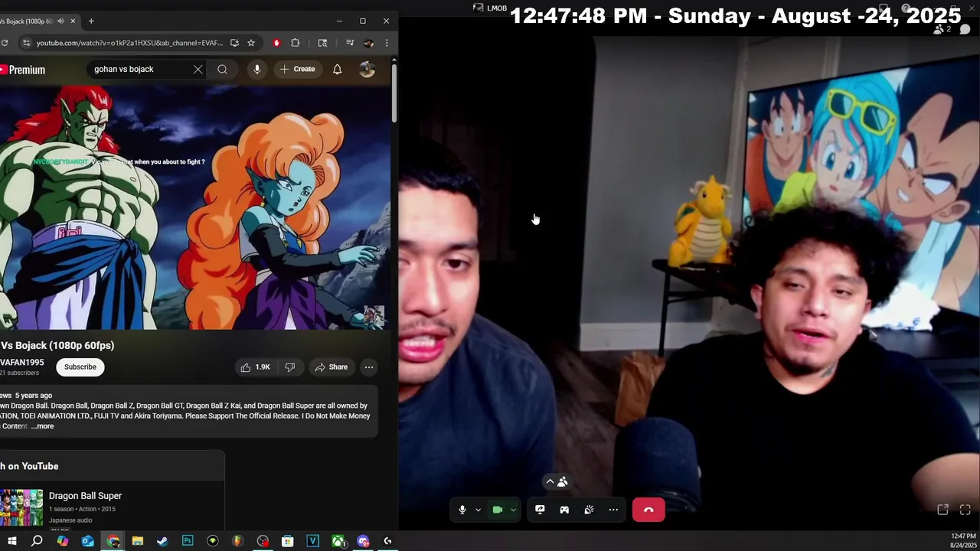Open the chat bubble icon in call
The width and height of the screenshot is (980, 551).
coord(965,30)
